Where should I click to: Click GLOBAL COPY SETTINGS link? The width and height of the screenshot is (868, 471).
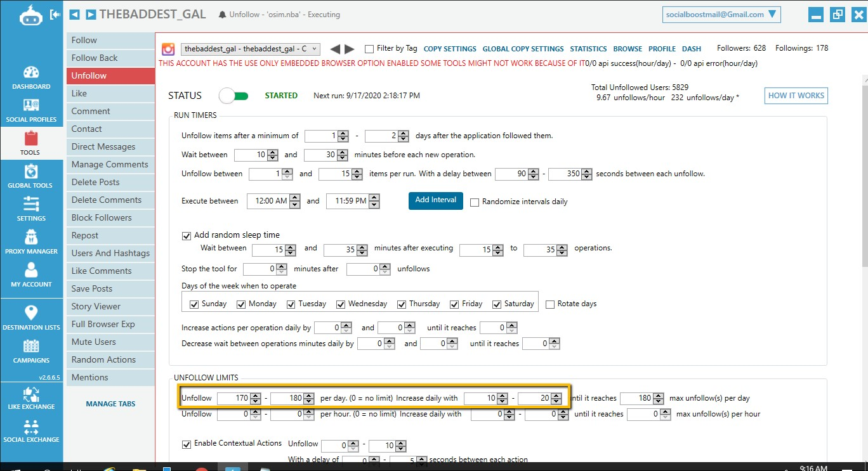[523, 49]
